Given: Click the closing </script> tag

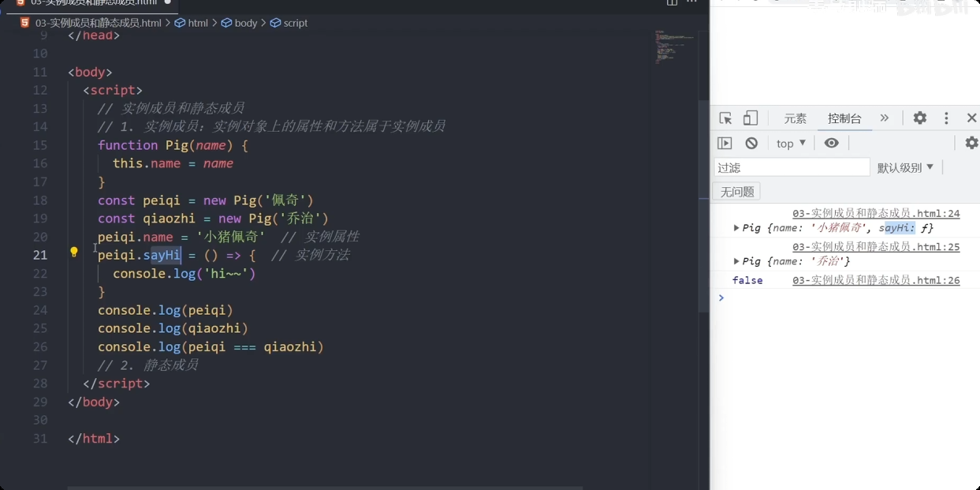Looking at the screenshot, I should click(117, 383).
